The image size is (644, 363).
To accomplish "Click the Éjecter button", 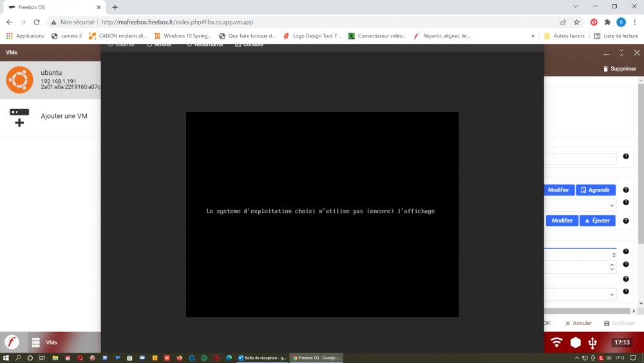I will coord(597,221).
